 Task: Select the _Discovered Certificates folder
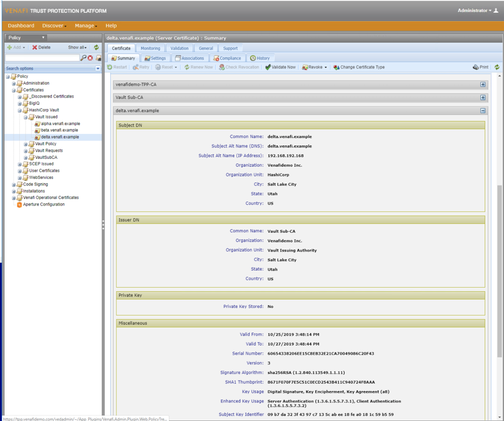52,96
